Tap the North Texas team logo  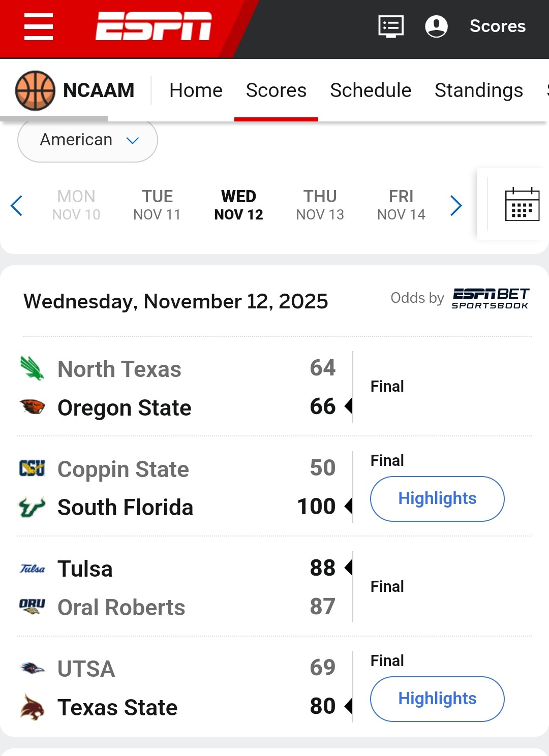[32, 368]
